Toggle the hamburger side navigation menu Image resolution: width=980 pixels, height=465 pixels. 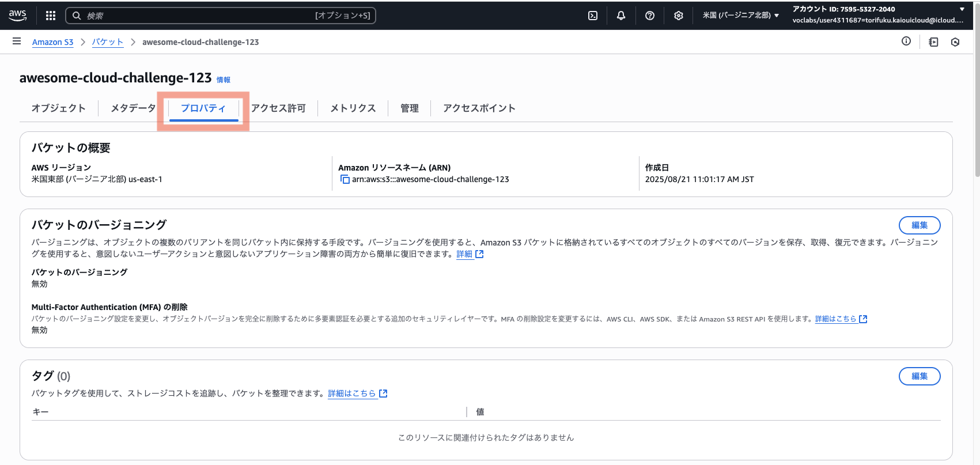point(17,41)
